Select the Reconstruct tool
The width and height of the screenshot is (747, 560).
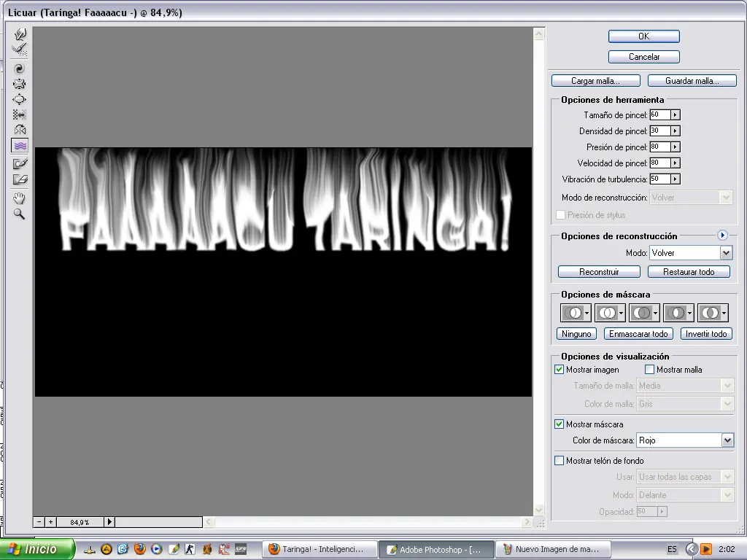(20, 50)
